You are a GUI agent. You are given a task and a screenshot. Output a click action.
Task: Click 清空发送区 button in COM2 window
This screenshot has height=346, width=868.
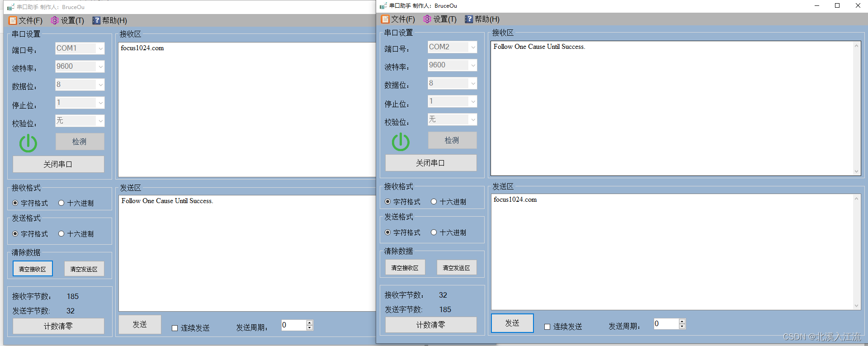[x=457, y=267]
